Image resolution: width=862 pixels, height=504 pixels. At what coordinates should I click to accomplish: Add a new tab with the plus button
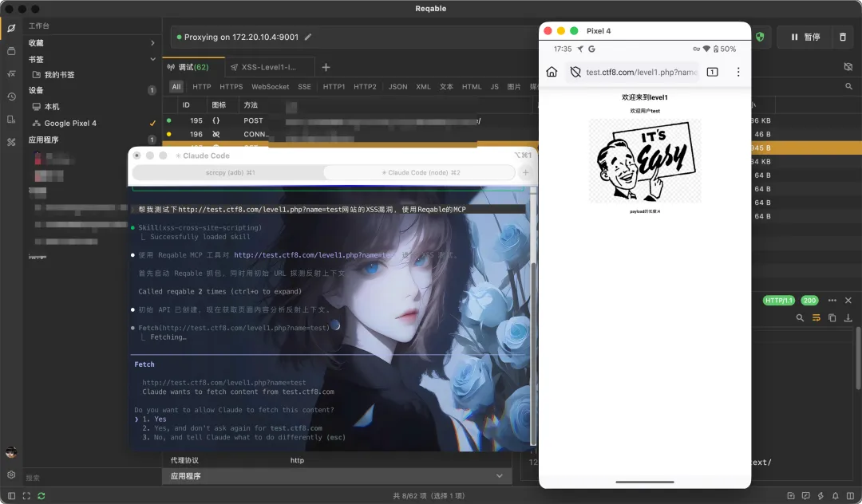point(326,67)
